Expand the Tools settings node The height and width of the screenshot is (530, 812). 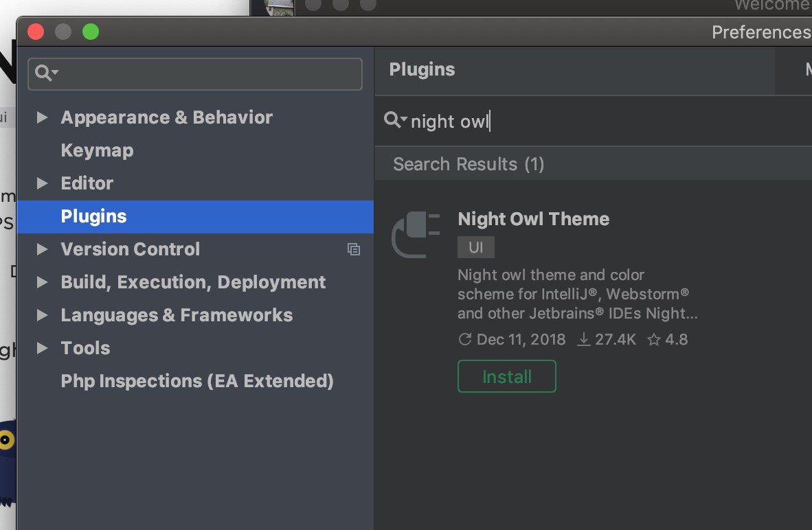pos(42,348)
